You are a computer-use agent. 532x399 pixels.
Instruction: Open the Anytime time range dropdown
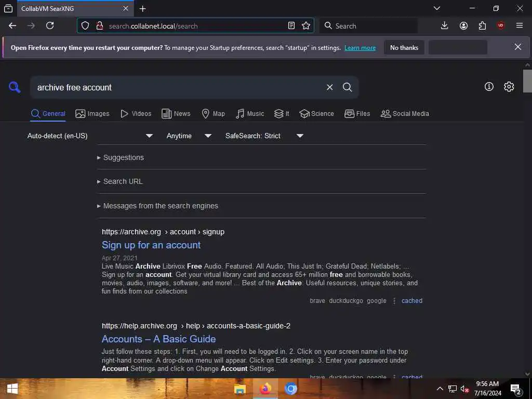pyautogui.click(x=189, y=136)
